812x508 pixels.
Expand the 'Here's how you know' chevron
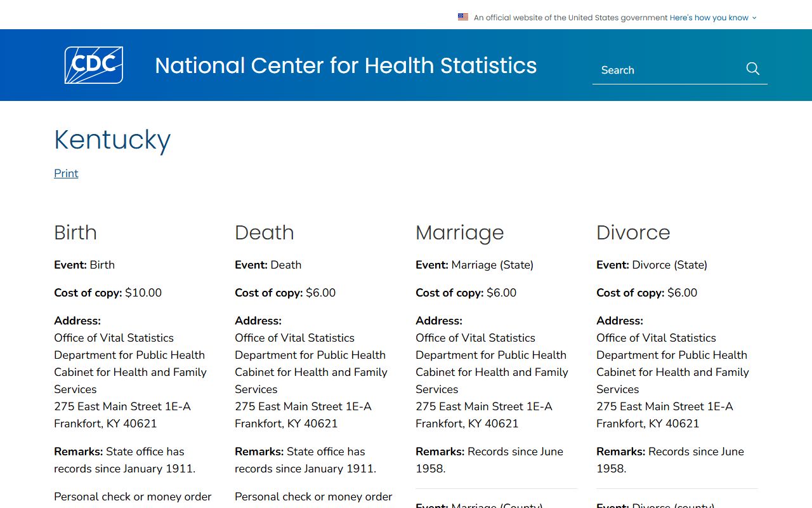coord(754,18)
